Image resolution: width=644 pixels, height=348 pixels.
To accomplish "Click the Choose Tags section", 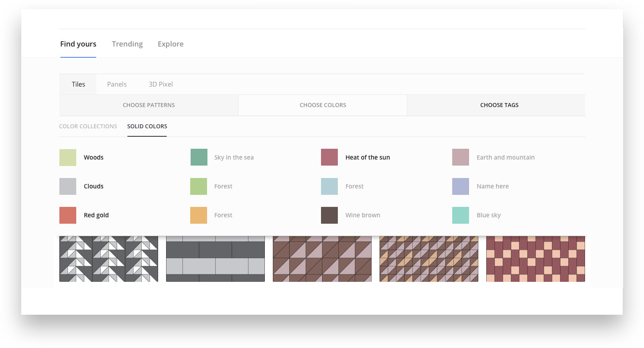I will pos(499,105).
